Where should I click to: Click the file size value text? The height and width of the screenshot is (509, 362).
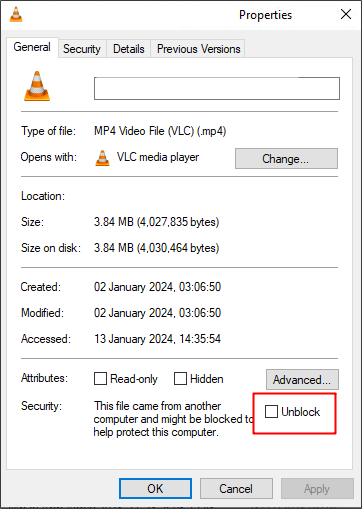[x=156, y=222]
